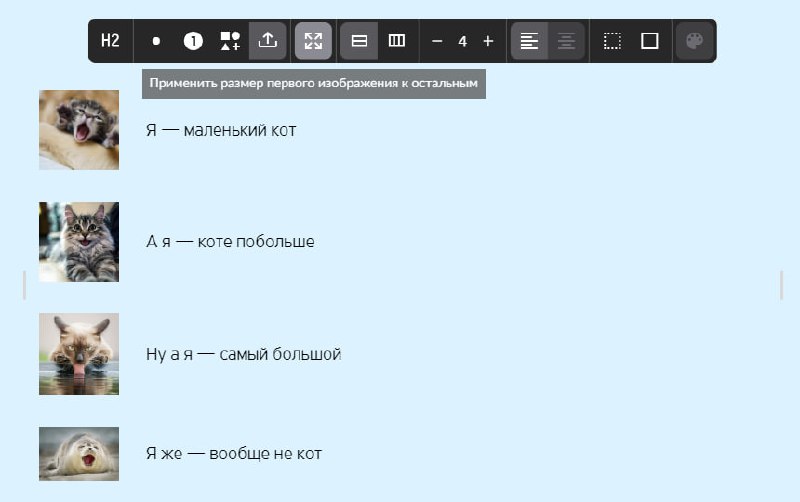Click the text 'Ну а я — самый большой'
Screen dimensions: 800x502
[x=243, y=354]
